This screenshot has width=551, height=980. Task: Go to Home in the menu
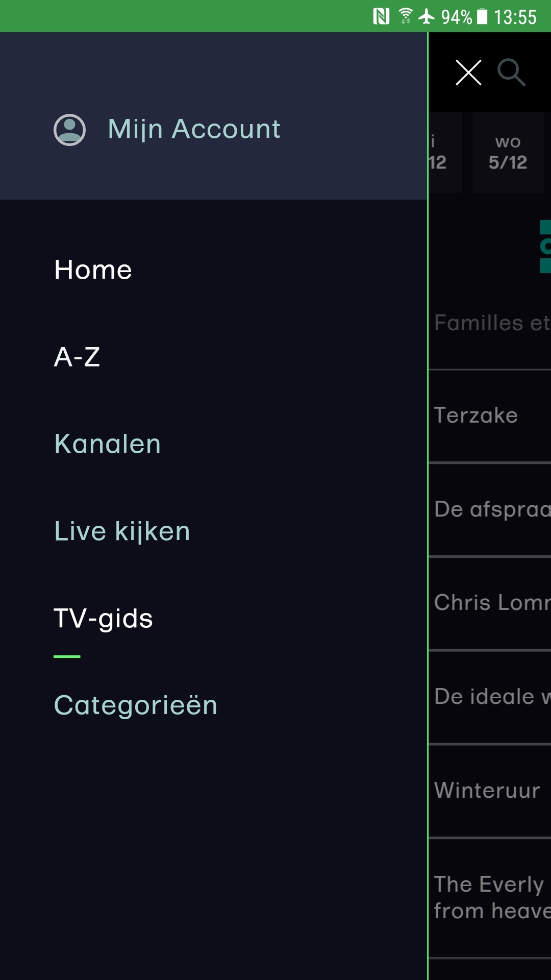[93, 269]
